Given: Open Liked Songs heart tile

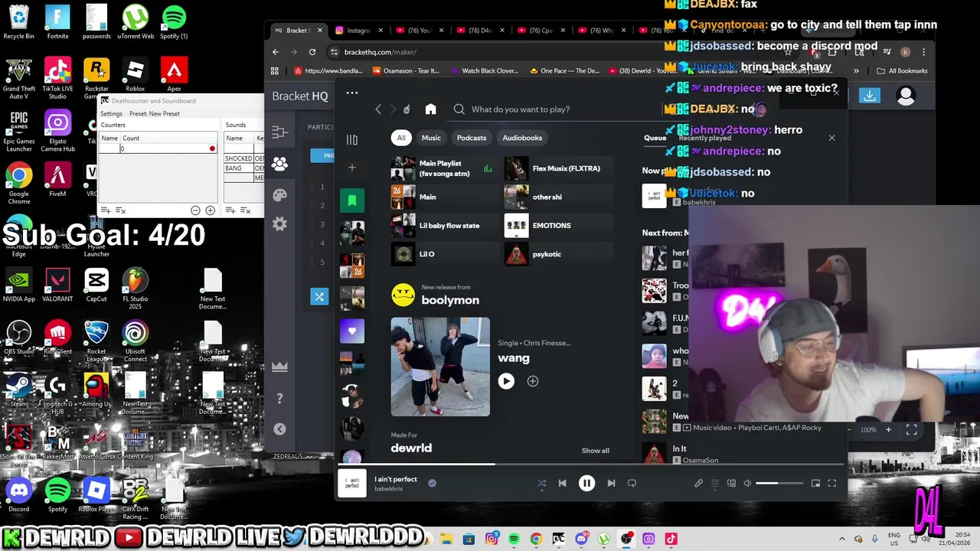Looking at the screenshot, I should [352, 331].
